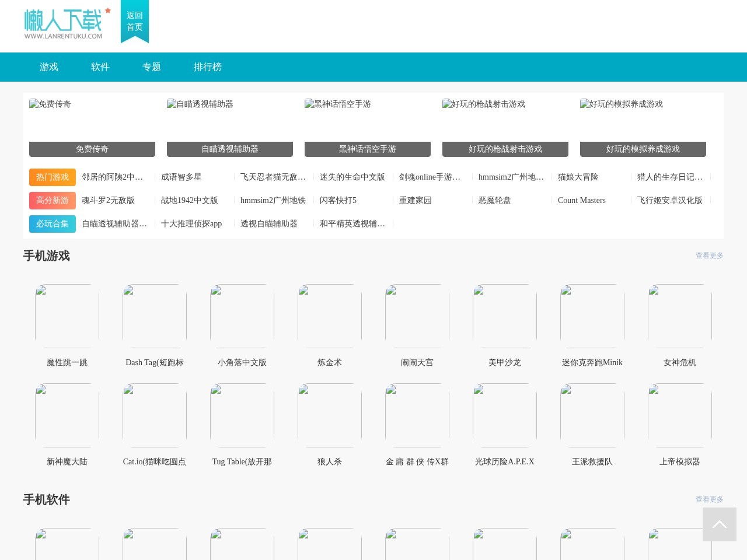Image resolution: width=747 pixels, height=560 pixels.
Task: Open the 返回首页 ribbon link
Action: coord(134,22)
